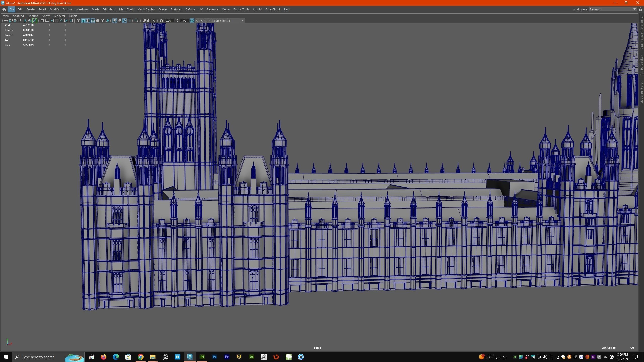Click smooth shade all icon
Viewport: 644px width, 362px height.
click(83, 21)
